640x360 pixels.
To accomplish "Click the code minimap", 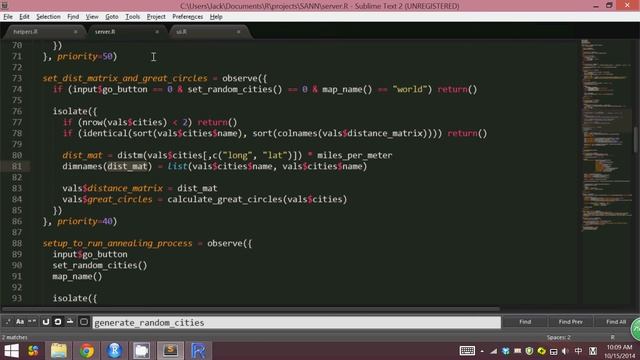I will coord(606,135).
